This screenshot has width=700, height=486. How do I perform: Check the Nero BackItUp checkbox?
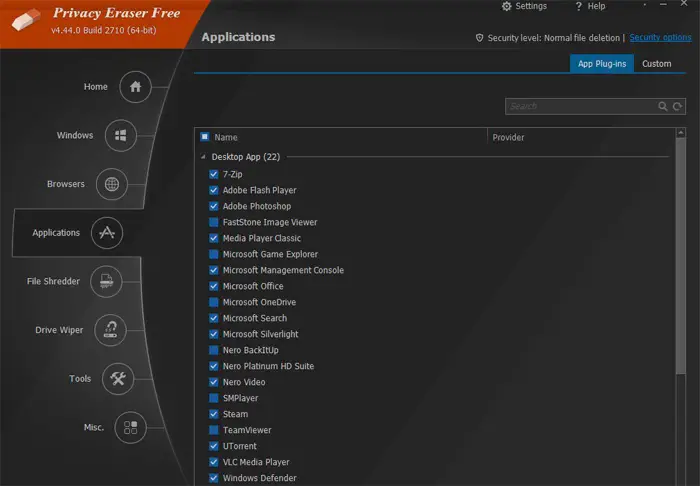point(214,350)
